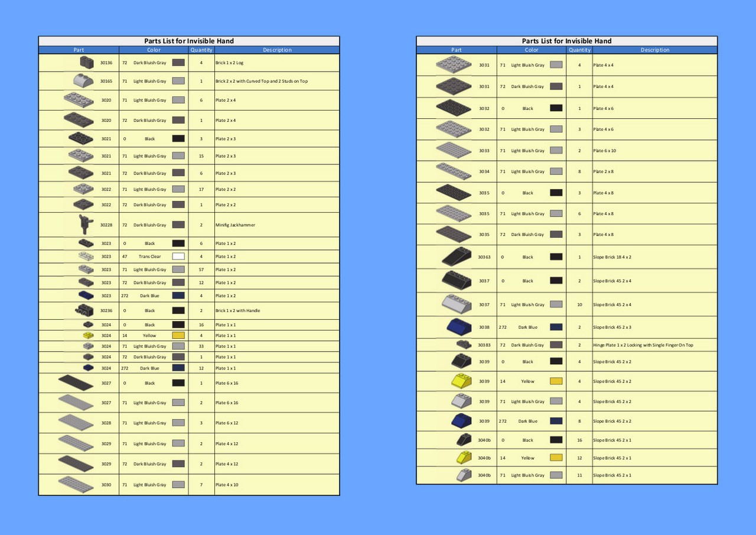Screen dimensions: 756x535
Task: Click the 3034 Plate 2 x 8 image
Action: coord(454,171)
